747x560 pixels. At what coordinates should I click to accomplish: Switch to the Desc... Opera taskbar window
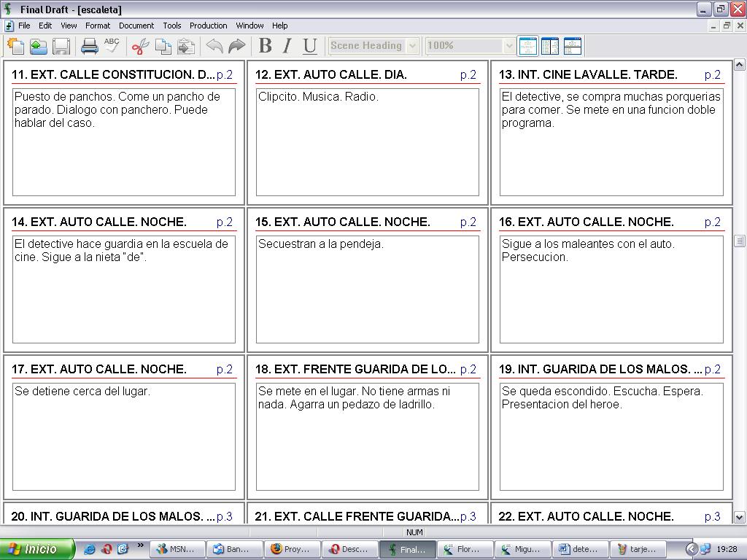tap(349, 549)
